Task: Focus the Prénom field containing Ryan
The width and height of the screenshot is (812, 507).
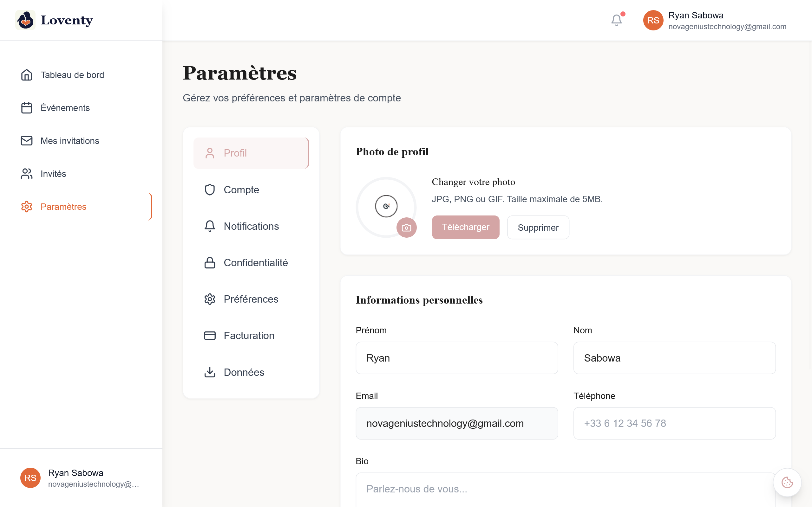Action: pos(456,358)
